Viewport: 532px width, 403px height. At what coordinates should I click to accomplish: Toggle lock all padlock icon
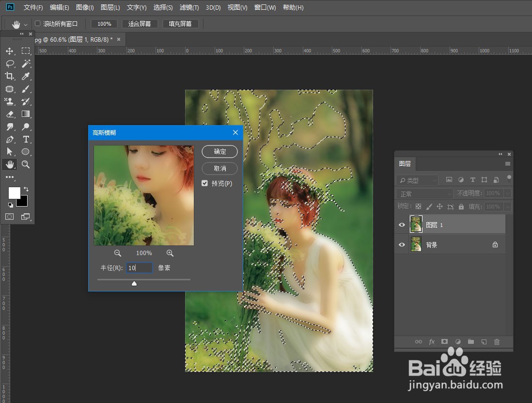(461, 207)
